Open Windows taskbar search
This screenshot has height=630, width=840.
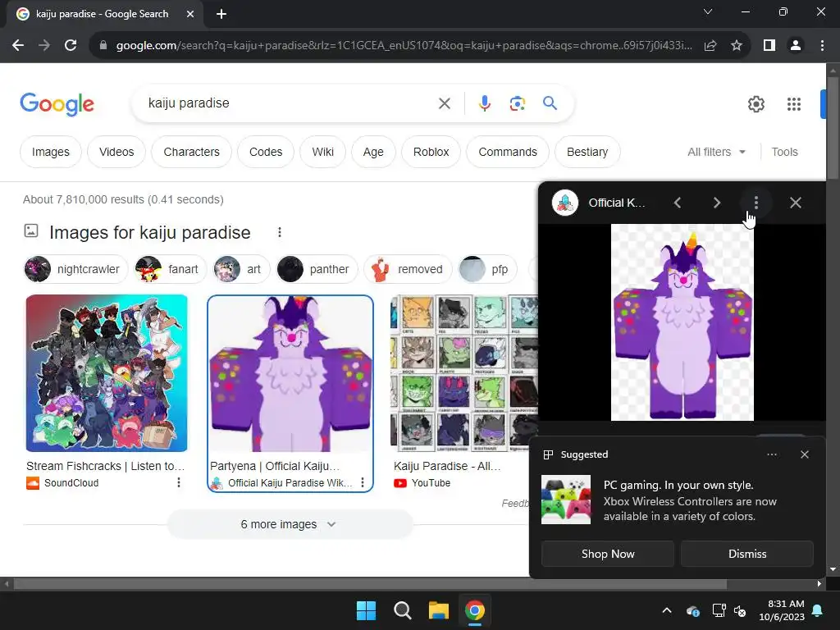pyautogui.click(x=402, y=610)
